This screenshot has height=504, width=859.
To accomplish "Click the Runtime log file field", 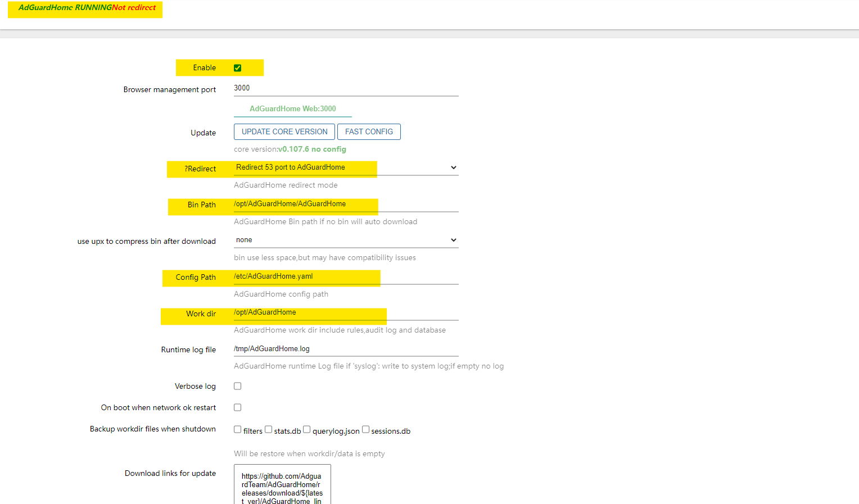I will click(346, 349).
